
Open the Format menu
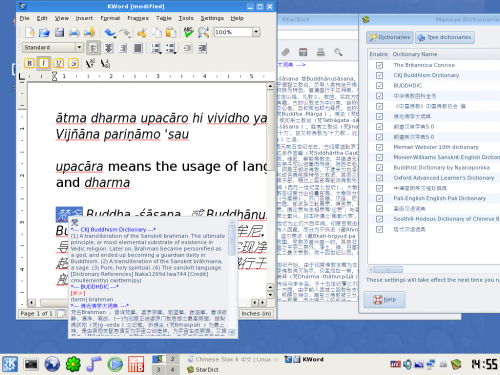coord(110,18)
